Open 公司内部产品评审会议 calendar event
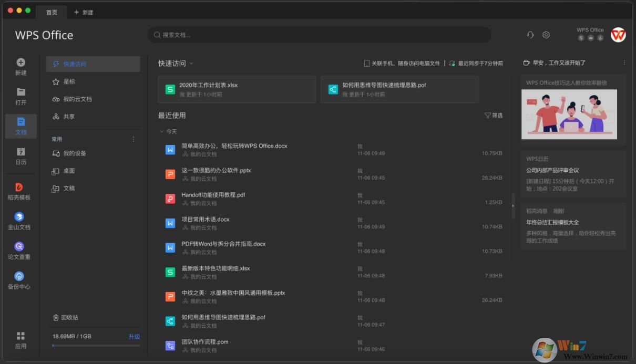 tap(552, 170)
